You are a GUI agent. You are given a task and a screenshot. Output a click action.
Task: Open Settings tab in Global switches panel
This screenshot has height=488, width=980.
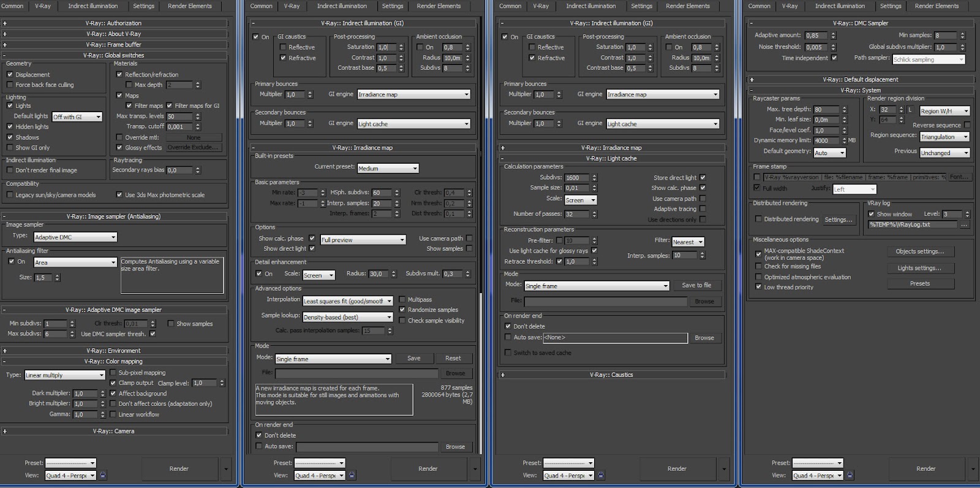(144, 6)
